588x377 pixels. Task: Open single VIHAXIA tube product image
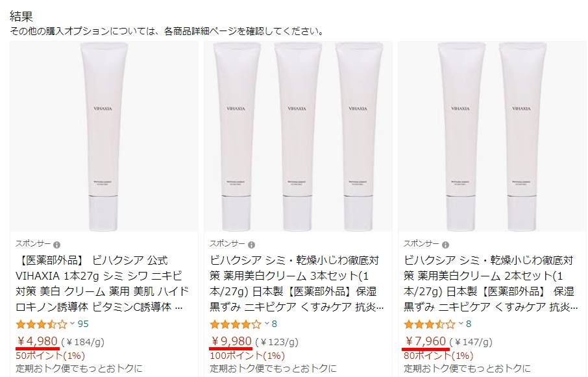coord(104,136)
